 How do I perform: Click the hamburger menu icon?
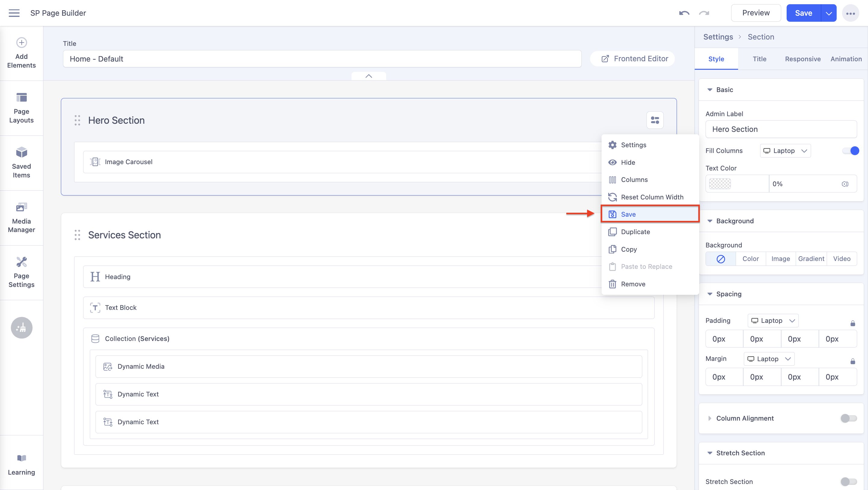(14, 13)
